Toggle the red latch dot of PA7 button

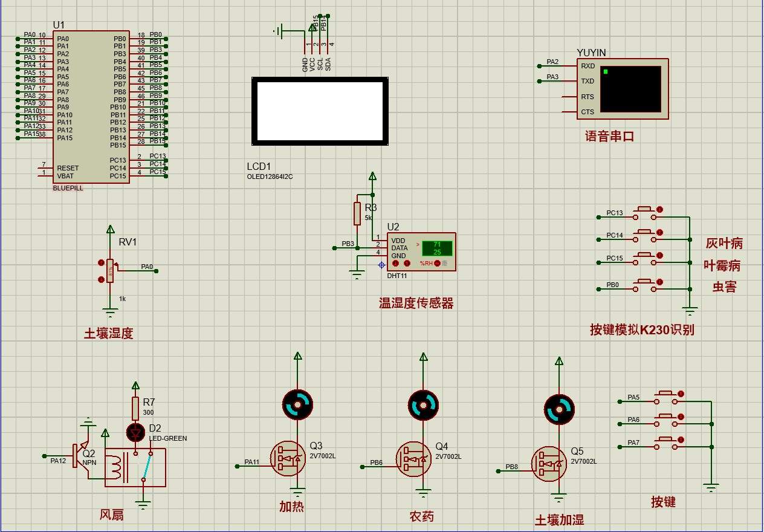[x=682, y=440]
